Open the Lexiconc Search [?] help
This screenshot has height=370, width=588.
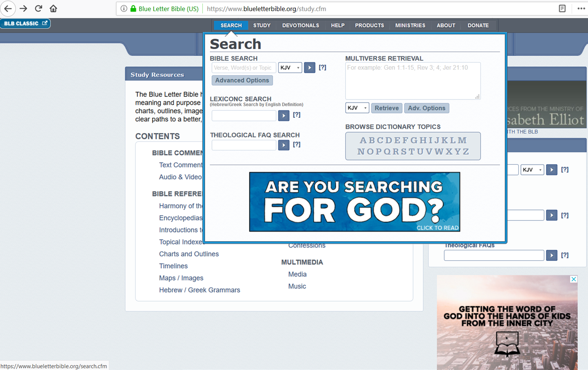296,115
